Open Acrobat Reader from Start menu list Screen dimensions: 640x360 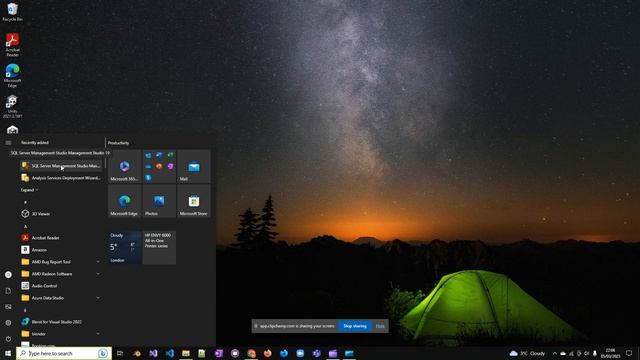(60, 238)
